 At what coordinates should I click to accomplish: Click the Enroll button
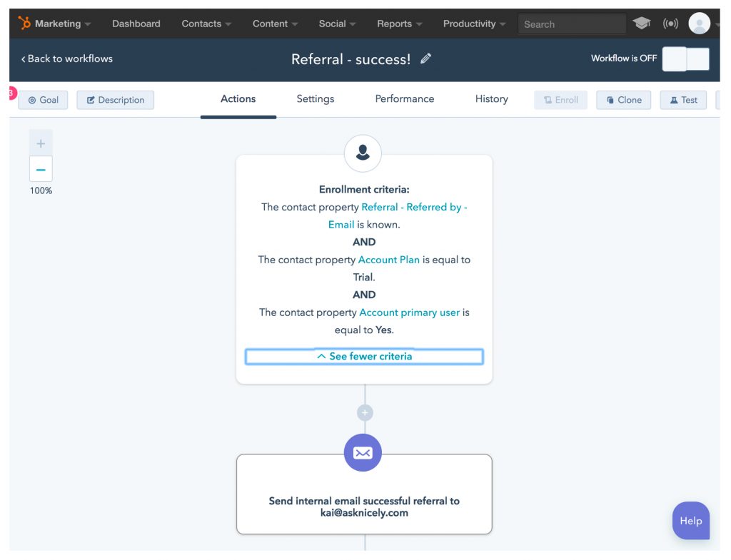pyautogui.click(x=561, y=100)
